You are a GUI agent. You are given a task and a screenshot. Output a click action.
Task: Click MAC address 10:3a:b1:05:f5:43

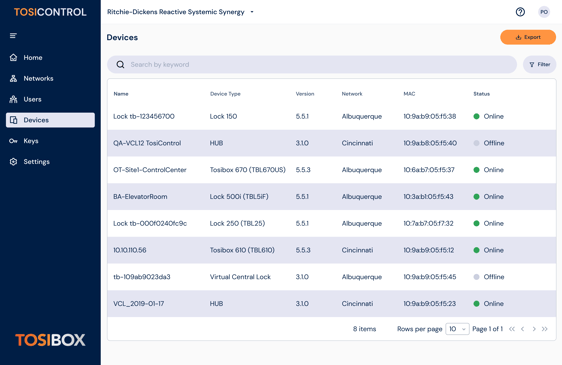428,196
